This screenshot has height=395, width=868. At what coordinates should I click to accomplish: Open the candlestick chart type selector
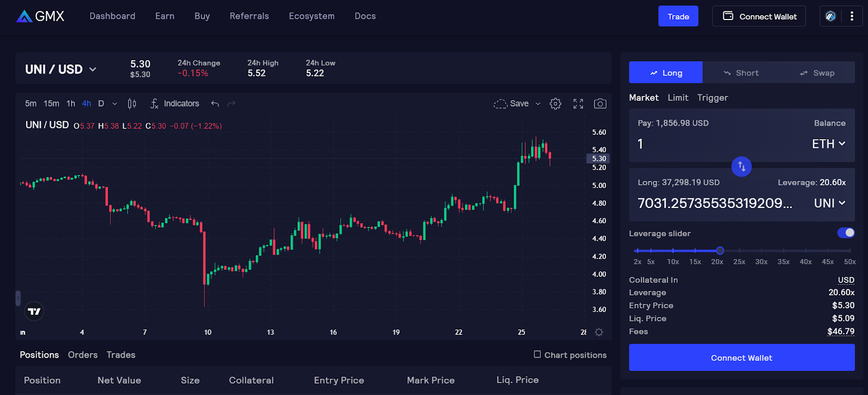click(132, 103)
